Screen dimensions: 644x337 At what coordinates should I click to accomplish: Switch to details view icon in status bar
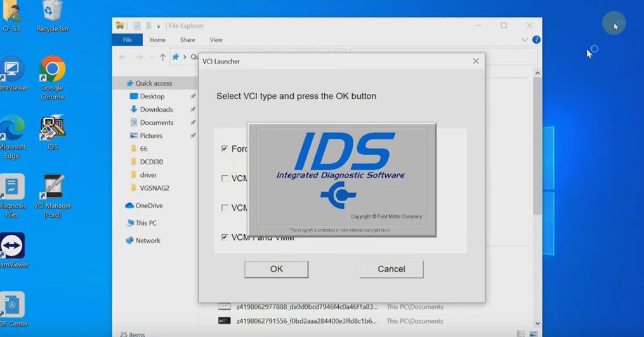click(x=521, y=334)
